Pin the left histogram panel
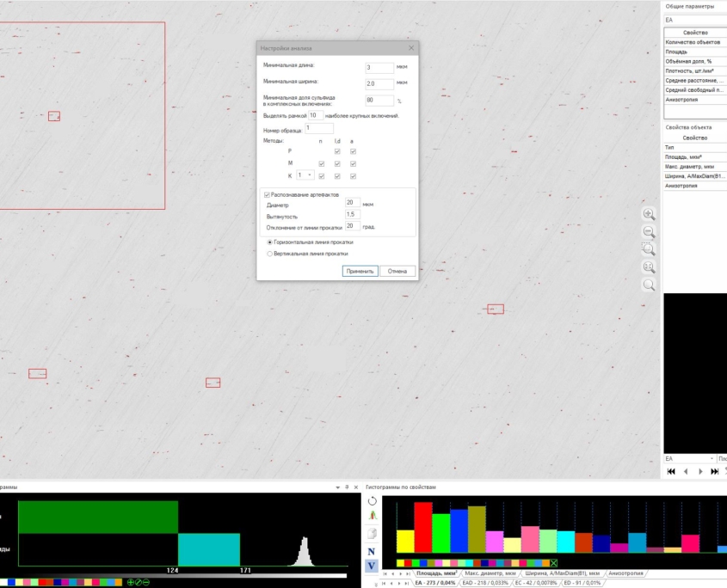Viewport: 727px width, 588px height. click(347, 487)
